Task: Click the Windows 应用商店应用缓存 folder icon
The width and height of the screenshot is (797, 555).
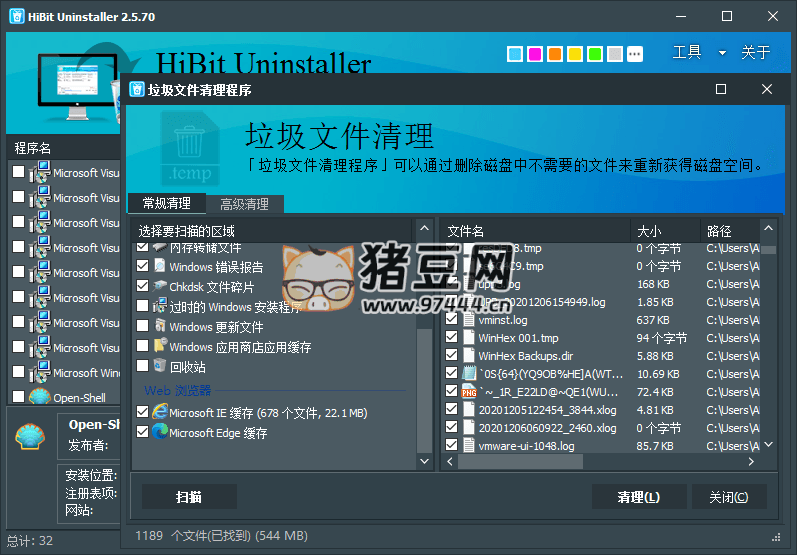Action: [x=159, y=347]
